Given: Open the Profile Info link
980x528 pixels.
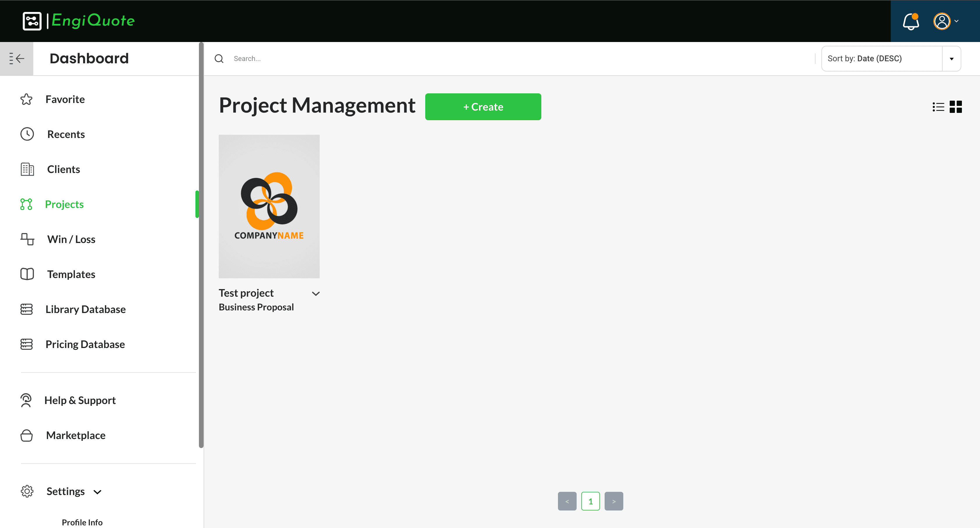Looking at the screenshot, I should point(82,522).
